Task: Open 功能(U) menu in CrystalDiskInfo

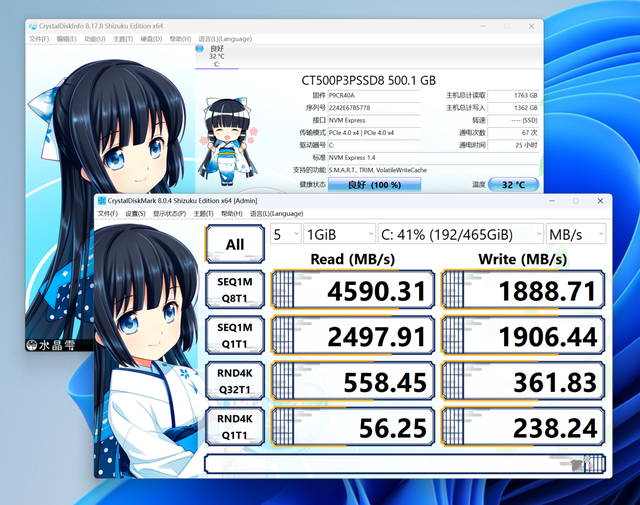Action: 95,39
